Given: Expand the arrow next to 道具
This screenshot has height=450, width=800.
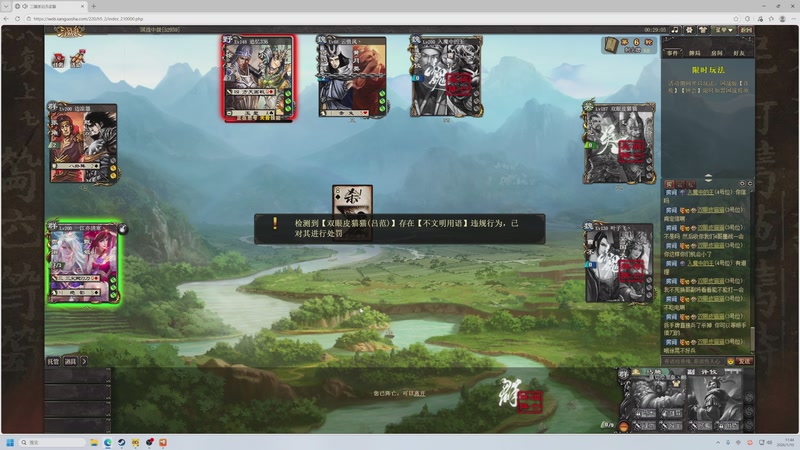Looking at the screenshot, I should (84, 362).
